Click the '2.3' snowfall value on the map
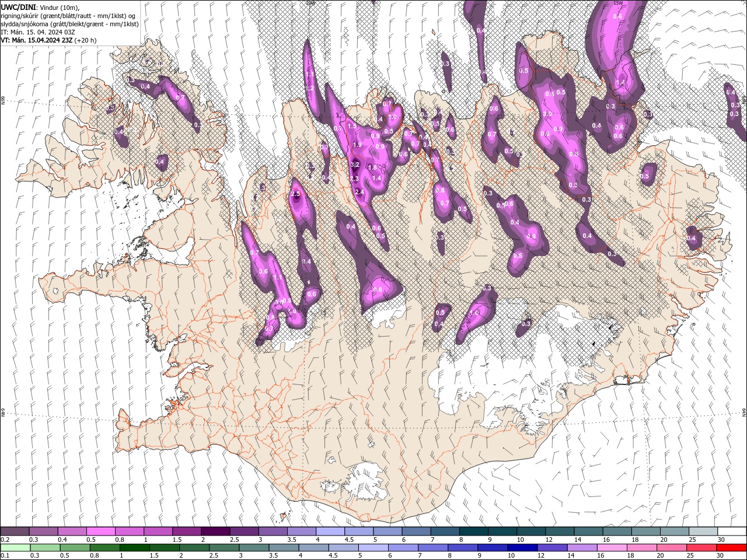The image size is (747, 560). (354, 178)
